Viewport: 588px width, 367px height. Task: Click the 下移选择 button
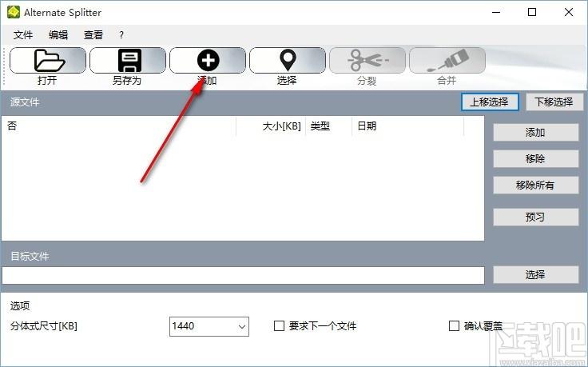click(x=554, y=102)
